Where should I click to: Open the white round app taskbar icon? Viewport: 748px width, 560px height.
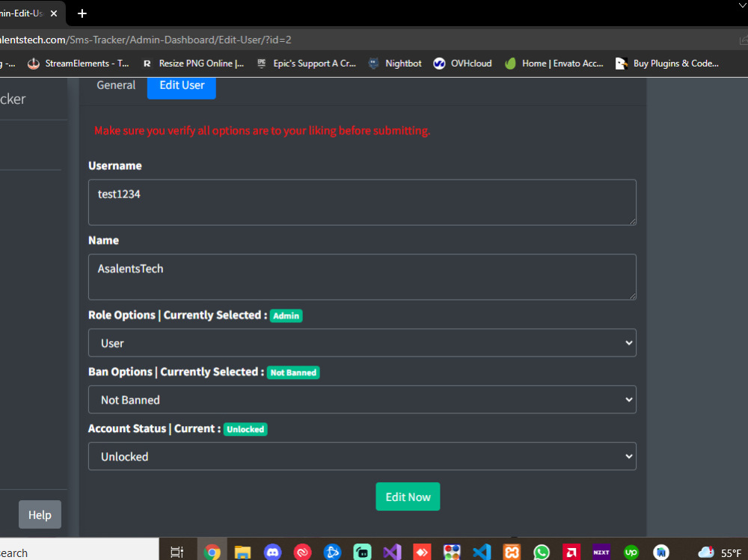coord(661,552)
